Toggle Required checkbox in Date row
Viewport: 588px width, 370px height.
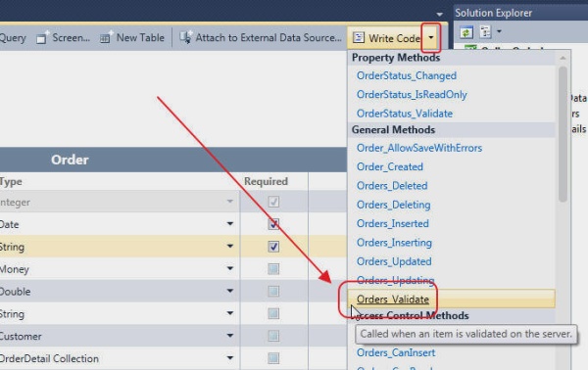pyautogui.click(x=273, y=224)
